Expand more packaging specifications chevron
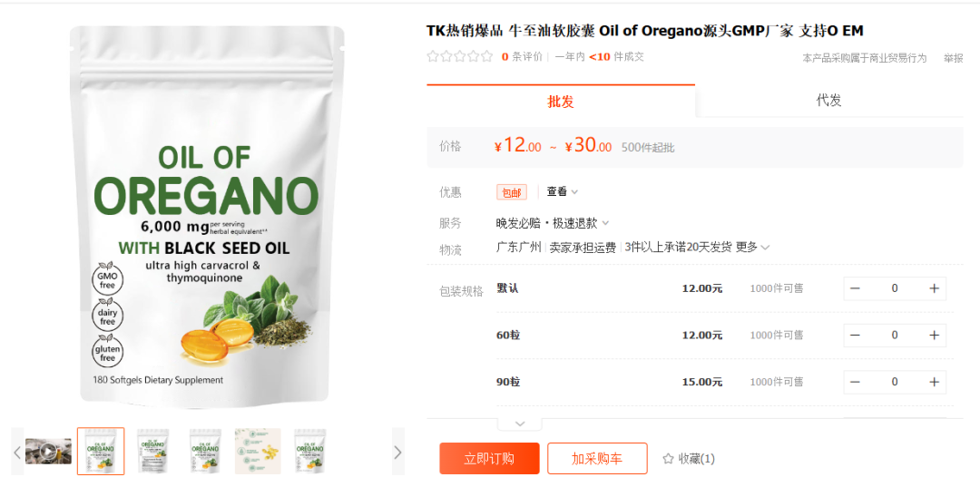980x487 pixels. 520,424
